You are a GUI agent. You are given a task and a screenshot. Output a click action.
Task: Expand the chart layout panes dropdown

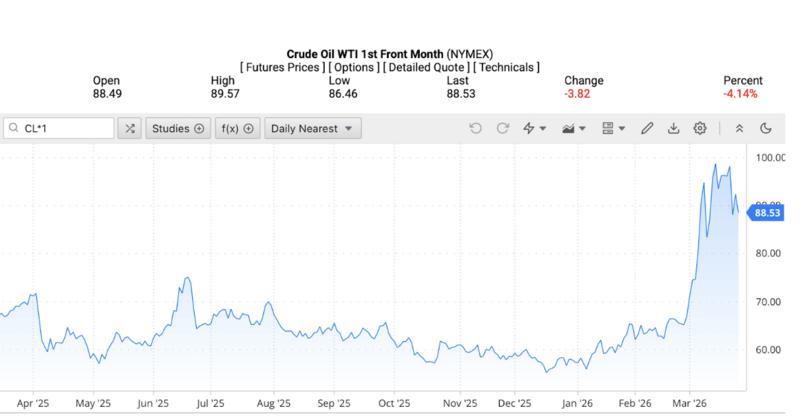(613, 128)
